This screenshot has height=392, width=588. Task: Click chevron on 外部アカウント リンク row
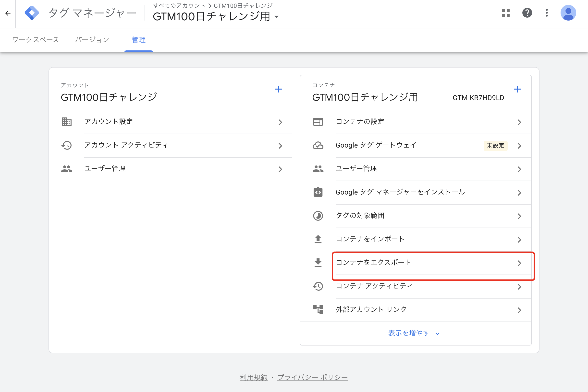(519, 310)
